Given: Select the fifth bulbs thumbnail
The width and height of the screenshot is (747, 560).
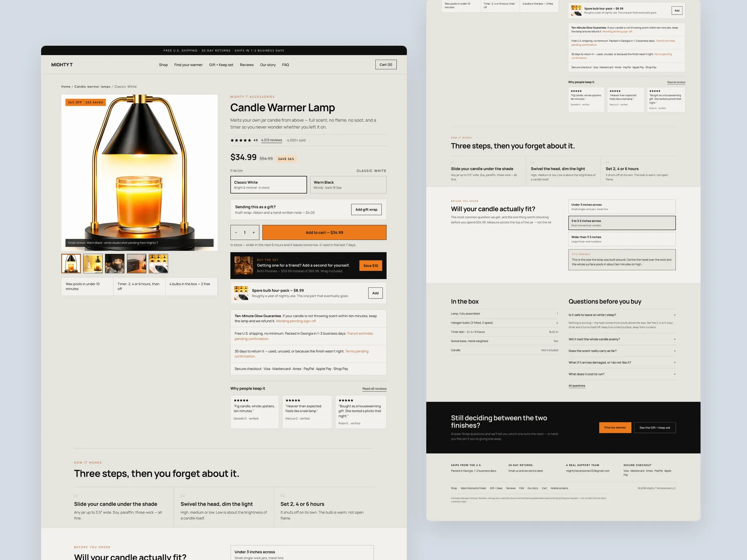Looking at the screenshot, I should [159, 263].
